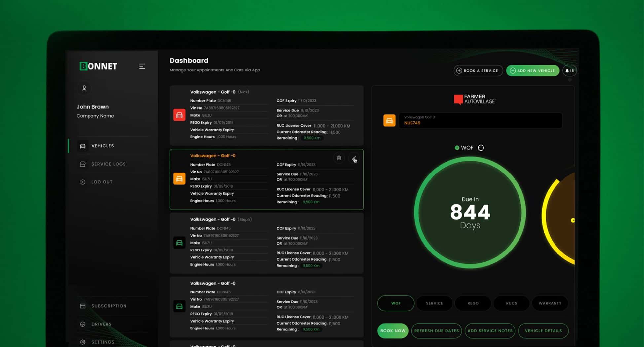Open the user profile avatar icon
This screenshot has height=347, width=644.
84,88
